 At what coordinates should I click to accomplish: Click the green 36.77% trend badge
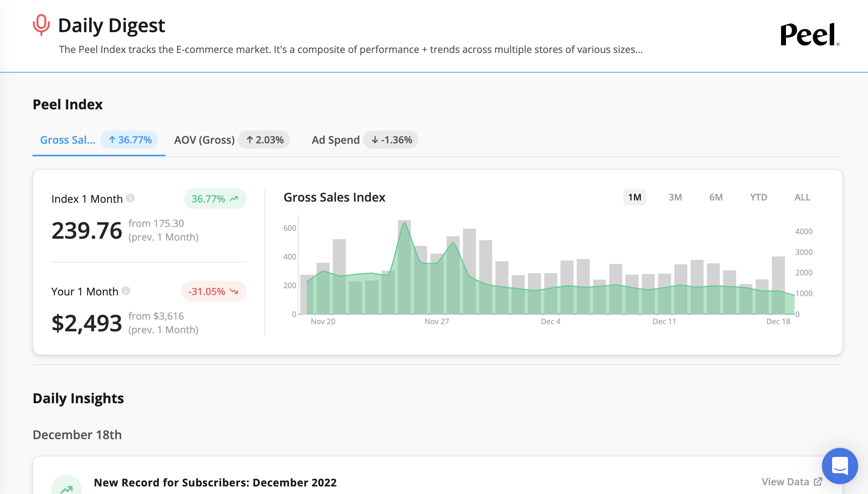pos(215,199)
